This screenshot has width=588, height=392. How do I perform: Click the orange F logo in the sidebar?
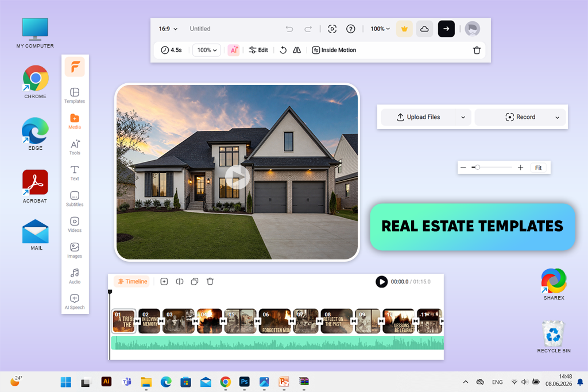click(75, 67)
